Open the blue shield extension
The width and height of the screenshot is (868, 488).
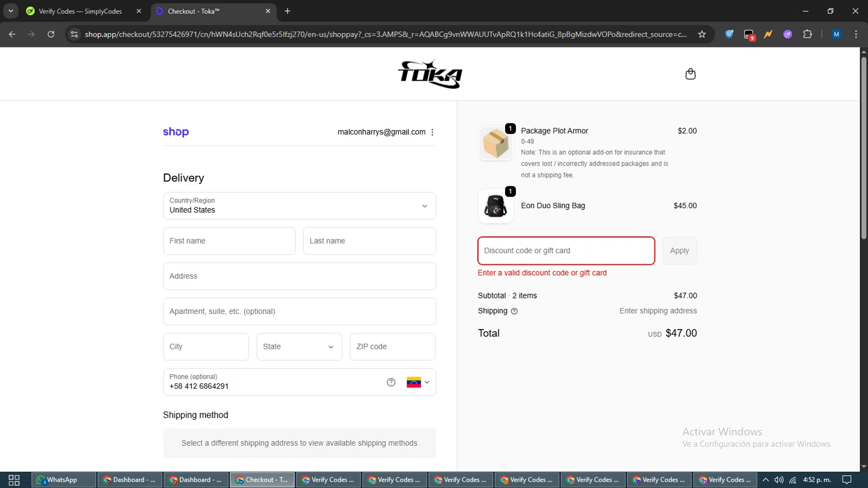point(729,34)
